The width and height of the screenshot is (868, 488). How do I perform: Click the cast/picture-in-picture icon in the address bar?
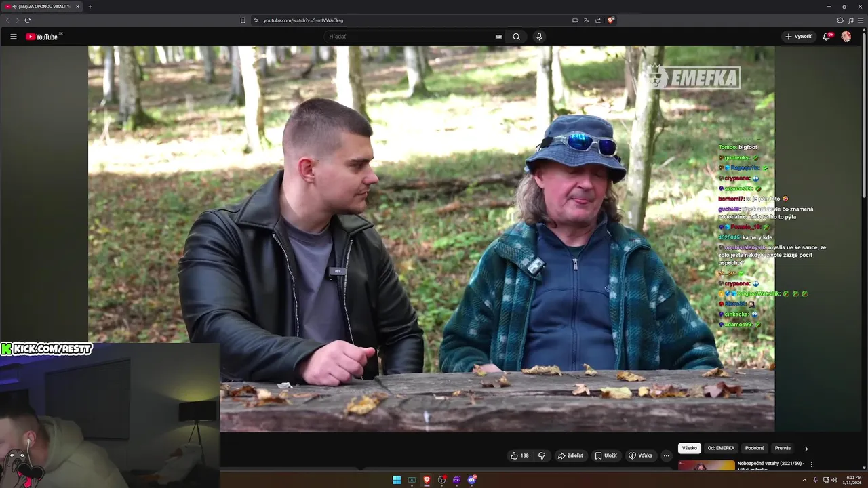tap(575, 20)
